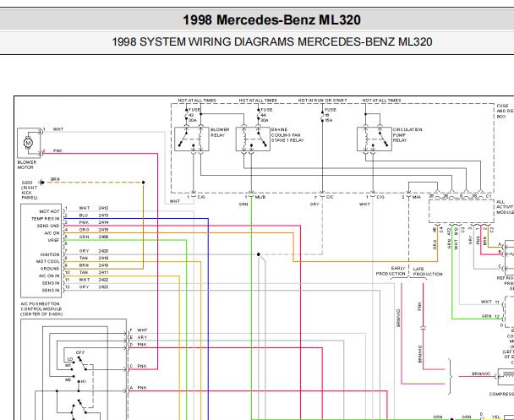
Task: Click the "HOT IN RUN OR START" label
Action: click(322, 101)
